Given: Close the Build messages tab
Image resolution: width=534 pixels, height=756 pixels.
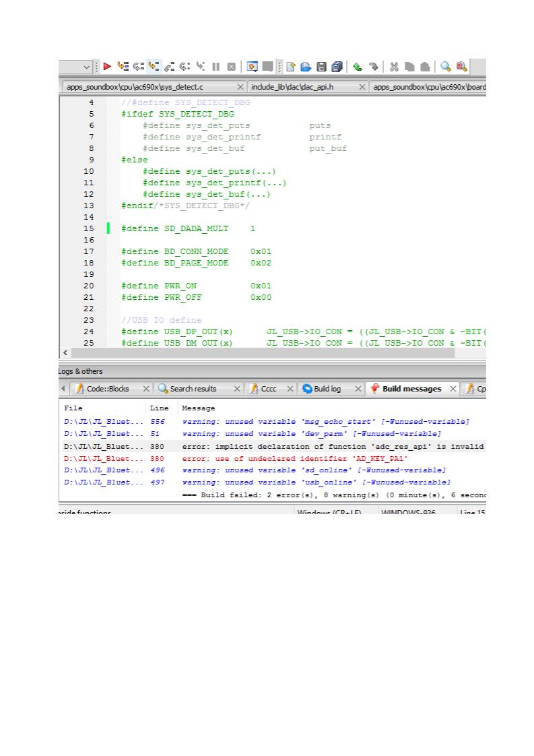Looking at the screenshot, I should tap(453, 389).
